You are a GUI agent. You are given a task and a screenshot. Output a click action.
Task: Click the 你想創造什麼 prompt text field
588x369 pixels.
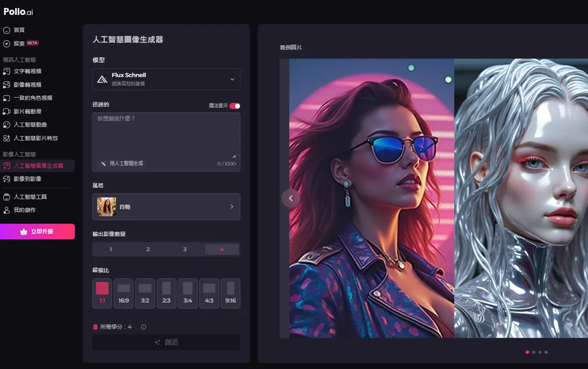point(166,135)
